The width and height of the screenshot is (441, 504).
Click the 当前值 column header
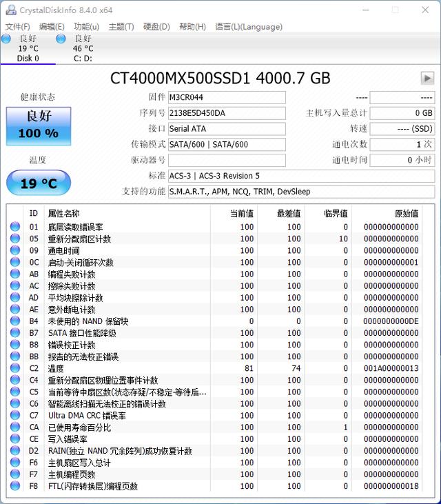pyautogui.click(x=242, y=214)
